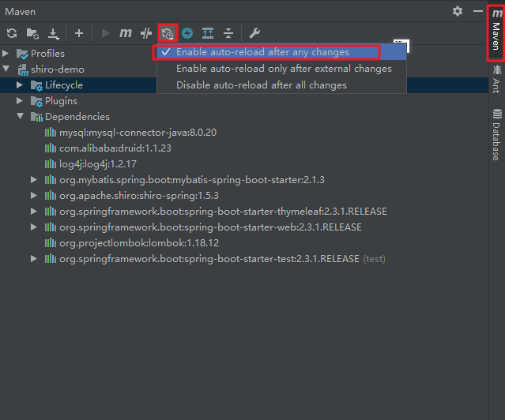The width and height of the screenshot is (505, 420).
Task: Click library icon beside shiro-spring:1.5.3
Action: pos(51,195)
